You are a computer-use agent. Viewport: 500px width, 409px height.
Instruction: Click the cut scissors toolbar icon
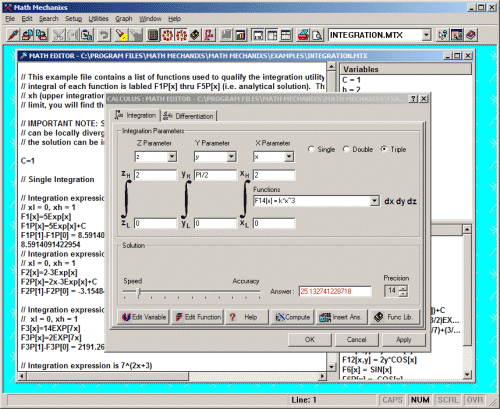pyautogui.click(x=59, y=35)
